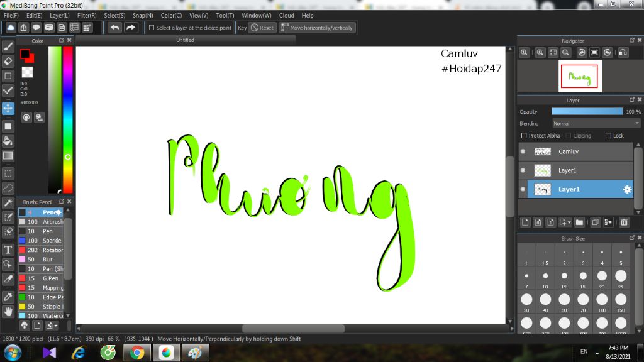
Task: Select the Lasso tool
Action: coord(8,188)
